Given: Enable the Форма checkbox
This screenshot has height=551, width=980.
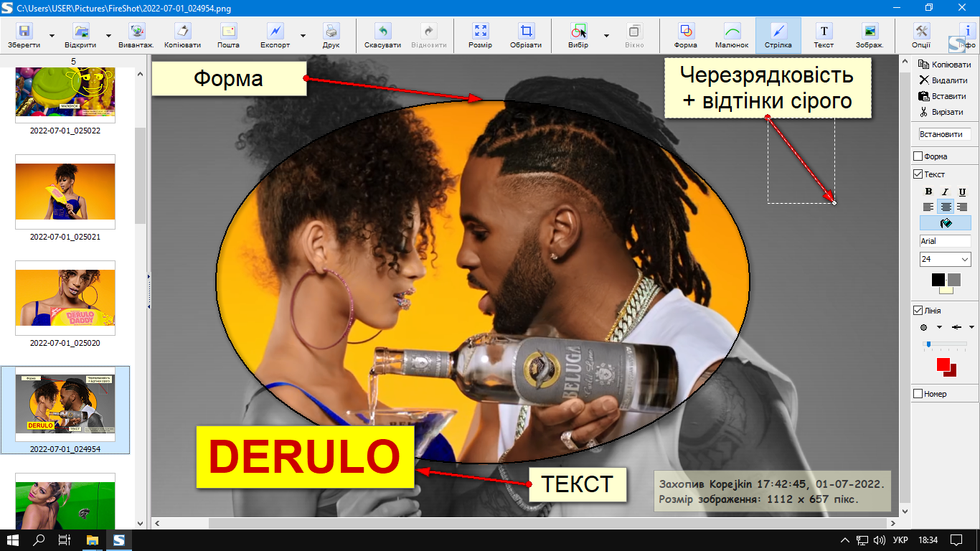Looking at the screenshot, I should click(918, 156).
